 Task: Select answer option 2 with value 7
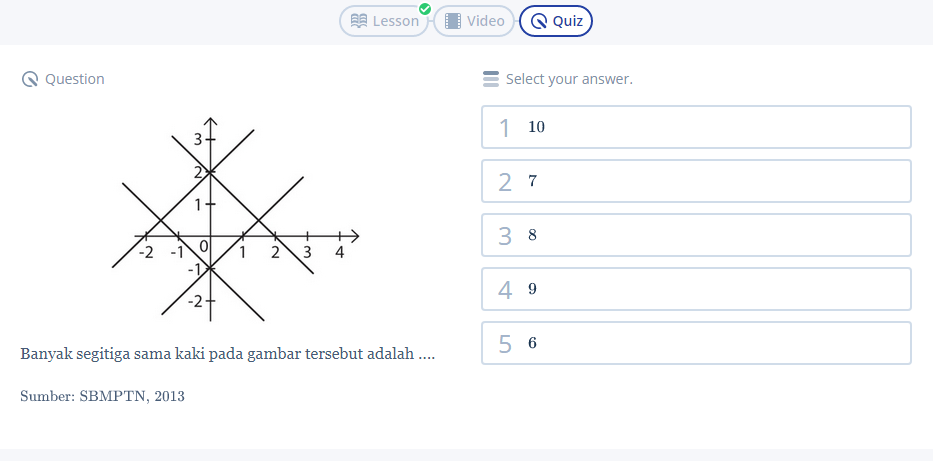(x=696, y=181)
